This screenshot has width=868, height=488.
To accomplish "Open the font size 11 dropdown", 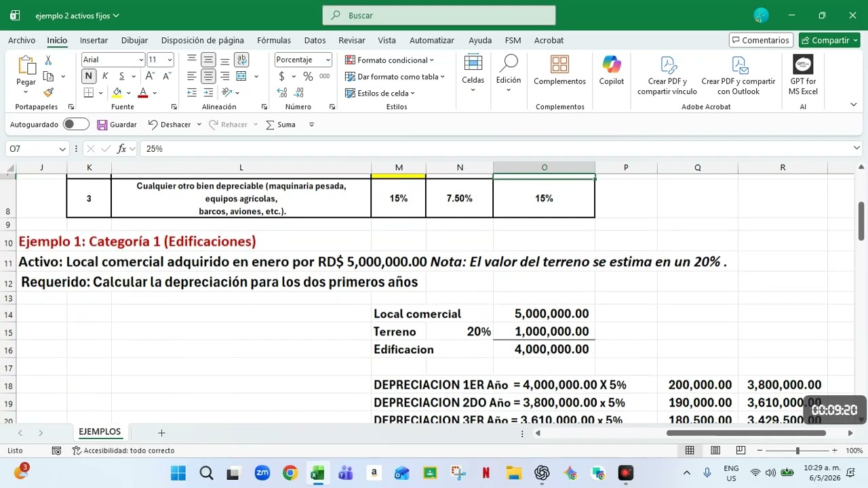I will 170,60.
